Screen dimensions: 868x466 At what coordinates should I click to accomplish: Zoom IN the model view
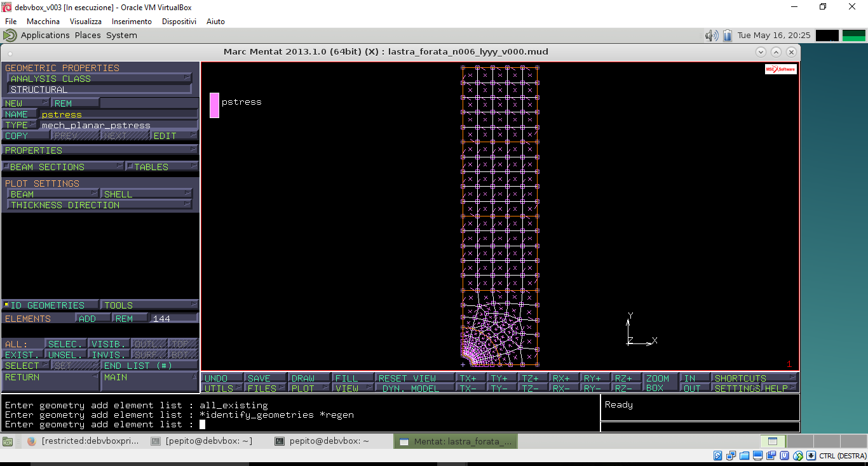(695, 378)
